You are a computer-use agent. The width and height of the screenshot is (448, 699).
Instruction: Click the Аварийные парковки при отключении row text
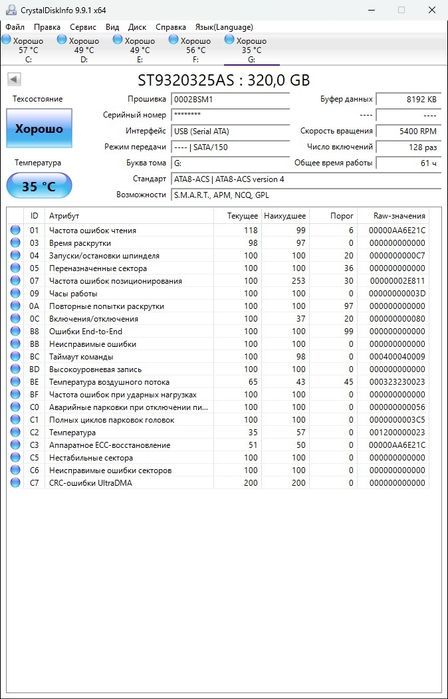128,407
